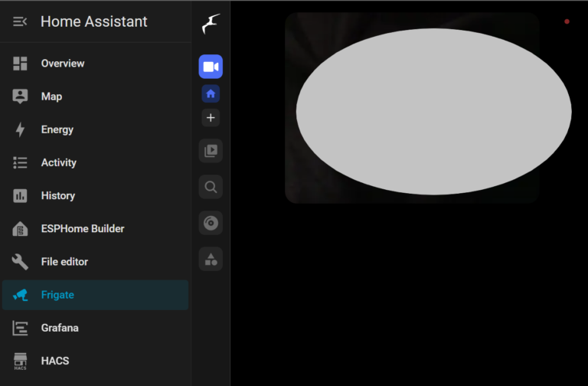Image resolution: width=588 pixels, height=386 pixels.
Task: Open the Energy dashboard
Action: (95, 129)
